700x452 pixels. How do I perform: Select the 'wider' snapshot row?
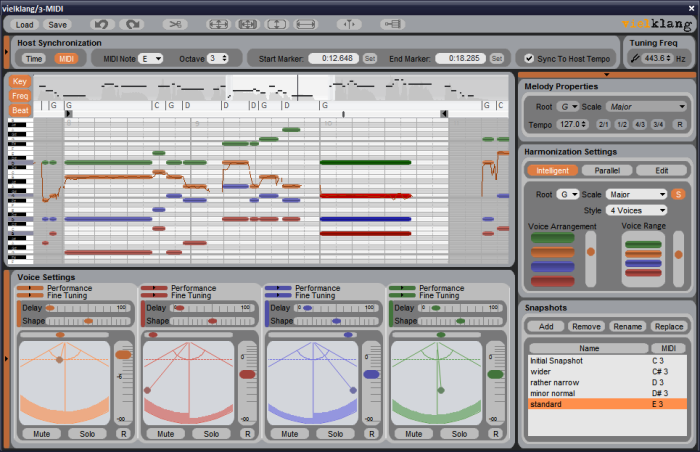[607, 372]
